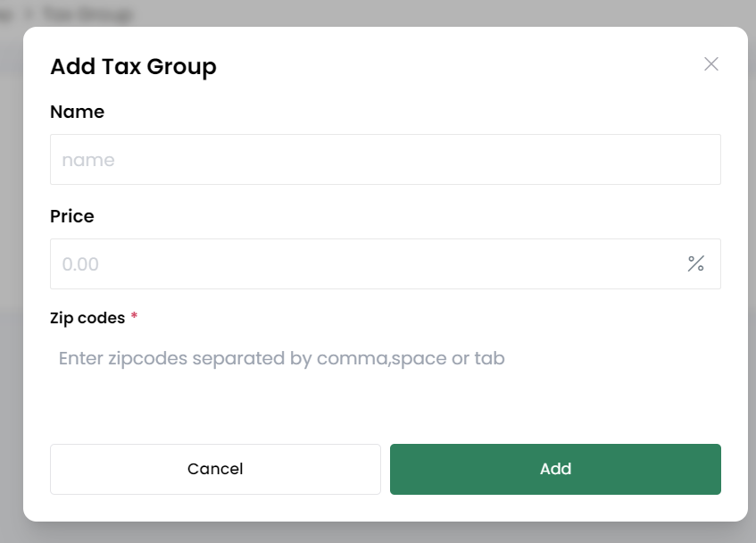This screenshot has width=756, height=543.
Task: Submit with the green Add button
Action: pyautogui.click(x=555, y=469)
